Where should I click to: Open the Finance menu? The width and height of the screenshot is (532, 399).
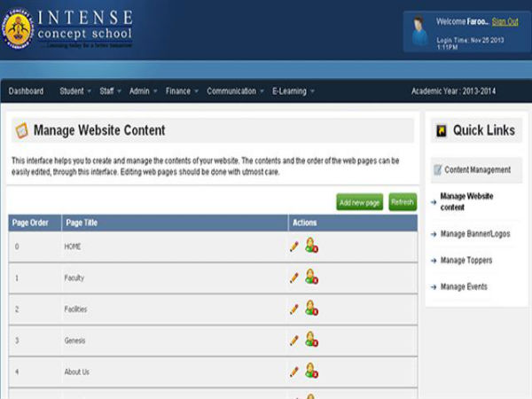(x=178, y=91)
